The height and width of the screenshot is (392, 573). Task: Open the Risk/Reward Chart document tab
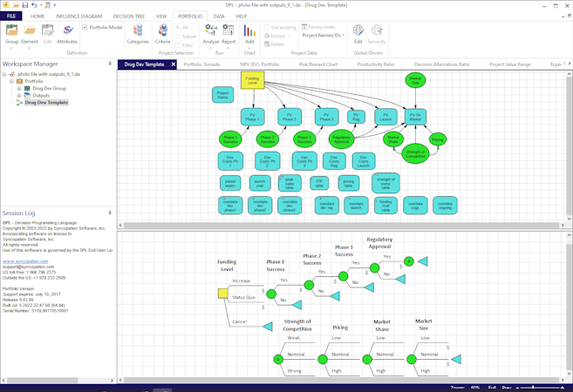(x=318, y=64)
